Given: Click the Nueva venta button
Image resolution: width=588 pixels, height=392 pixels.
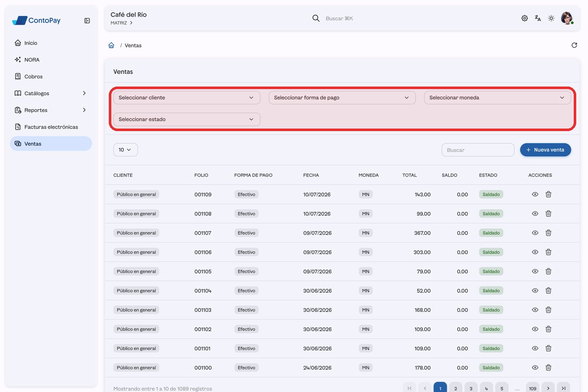Looking at the screenshot, I should pyautogui.click(x=545, y=150).
